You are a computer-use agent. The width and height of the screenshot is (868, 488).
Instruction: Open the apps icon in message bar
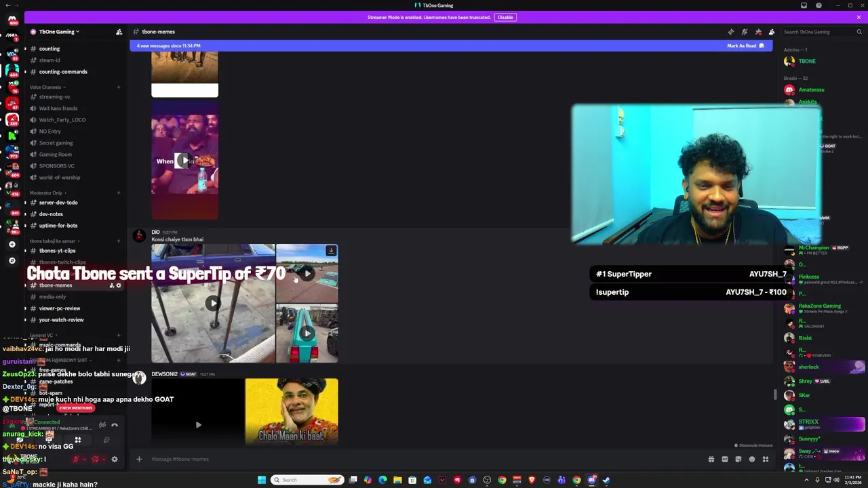pos(766,459)
